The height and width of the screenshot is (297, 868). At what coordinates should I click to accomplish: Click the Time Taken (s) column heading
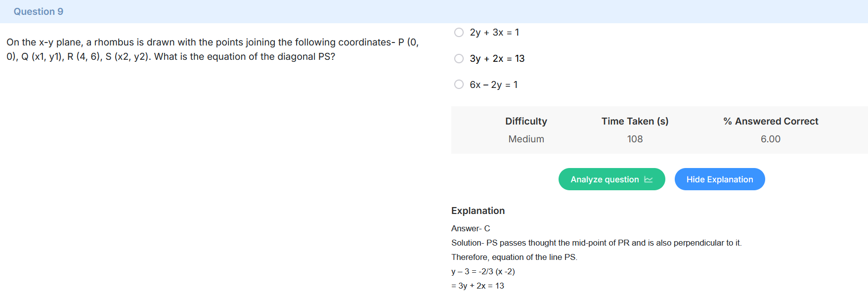635,121
